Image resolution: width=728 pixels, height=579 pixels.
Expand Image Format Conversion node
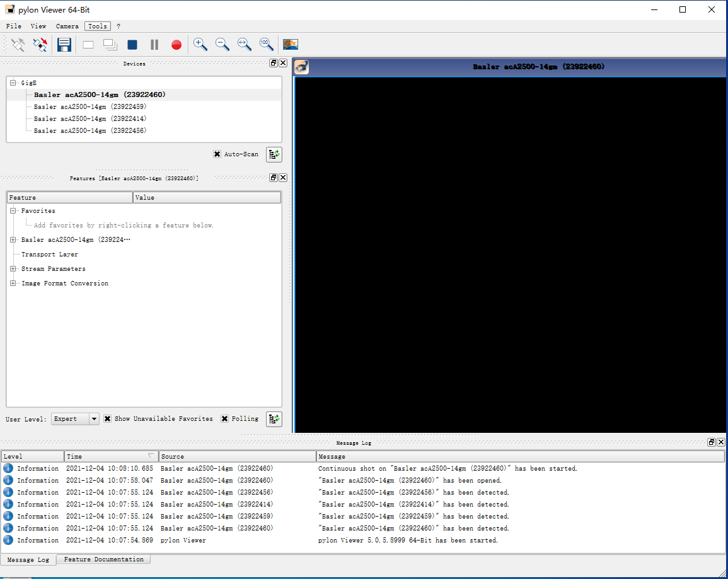(x=13, y=283)
